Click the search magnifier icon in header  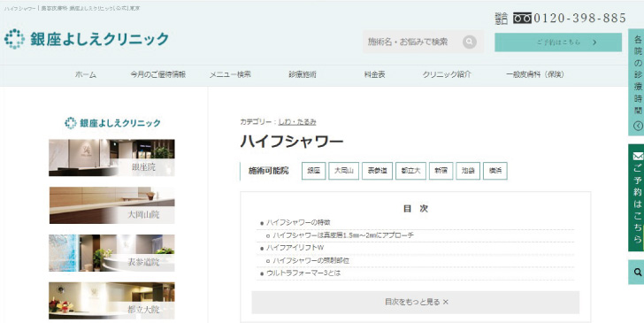click(470, 42)
